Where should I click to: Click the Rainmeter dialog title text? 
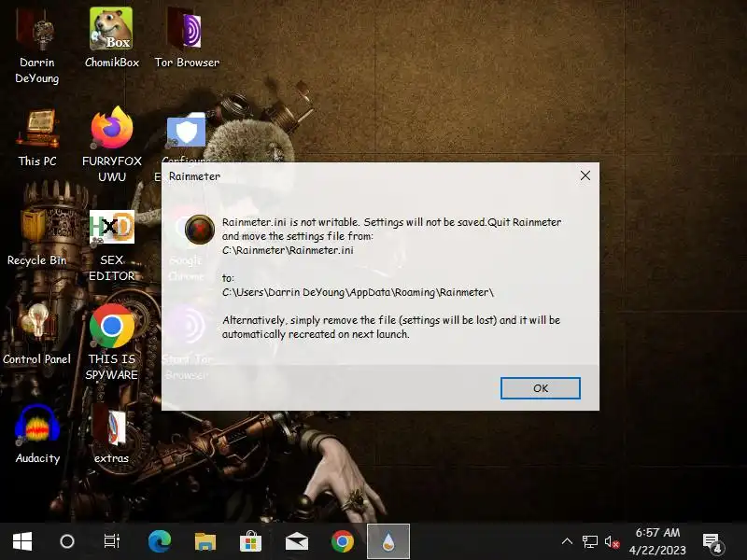tap(194, 176)
